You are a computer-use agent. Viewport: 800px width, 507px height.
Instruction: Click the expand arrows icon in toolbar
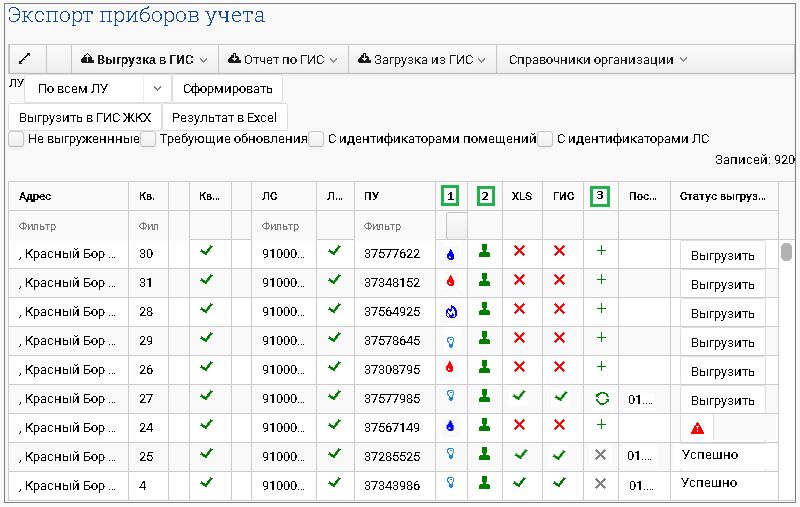click(x=26, y=59)
